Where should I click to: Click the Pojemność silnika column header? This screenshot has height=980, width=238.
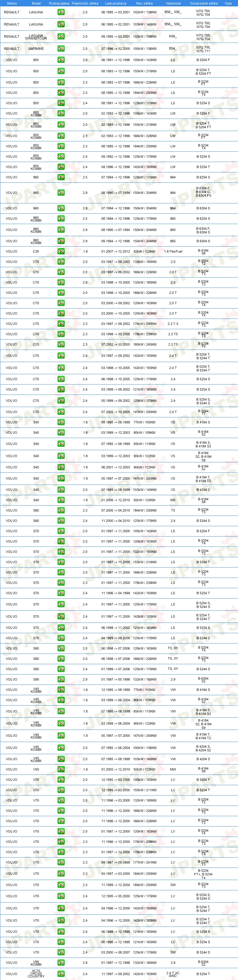[85, 3]
